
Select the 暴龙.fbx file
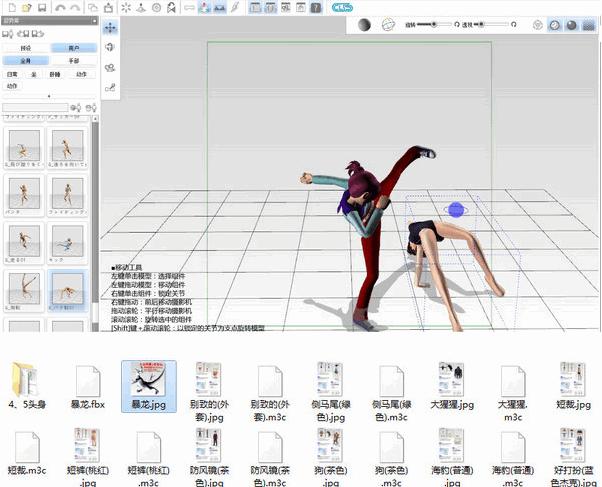(88, 387)
